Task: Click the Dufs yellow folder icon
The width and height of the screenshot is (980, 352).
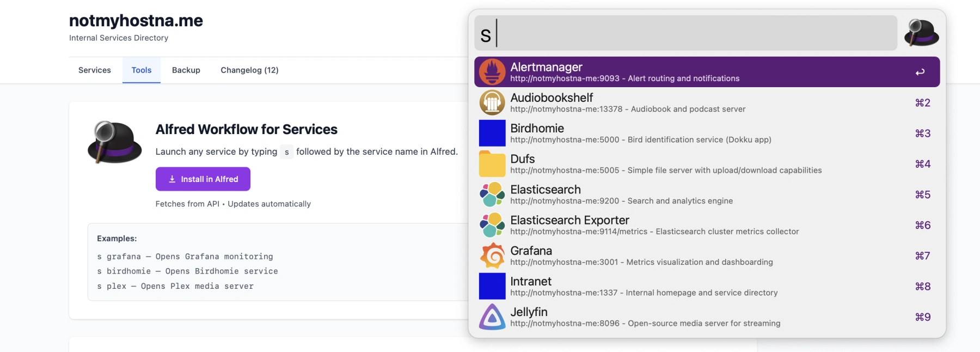Action: pyautogui.click(x=492, y=164)
